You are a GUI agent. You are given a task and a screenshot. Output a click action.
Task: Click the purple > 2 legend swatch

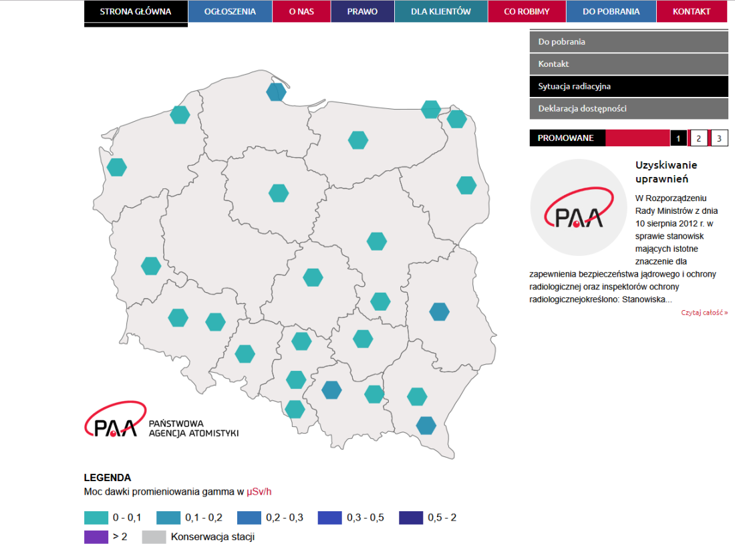pyautogui.click(x=96, y=537)
